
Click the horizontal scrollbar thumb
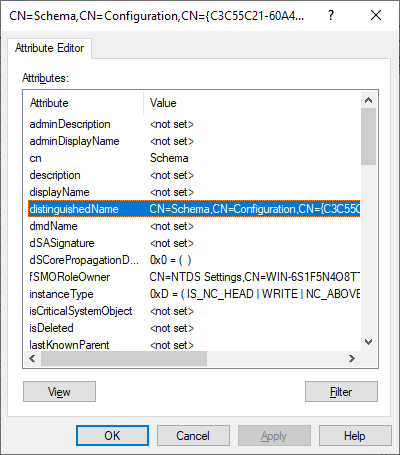pos(124,359)
